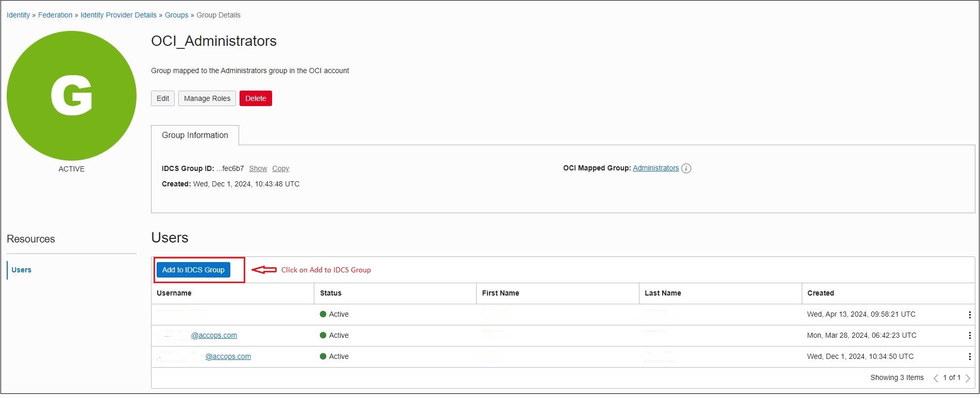Copy the IDCS Group ID
This screenshot has width=980, height=398.
pos(280,168)
